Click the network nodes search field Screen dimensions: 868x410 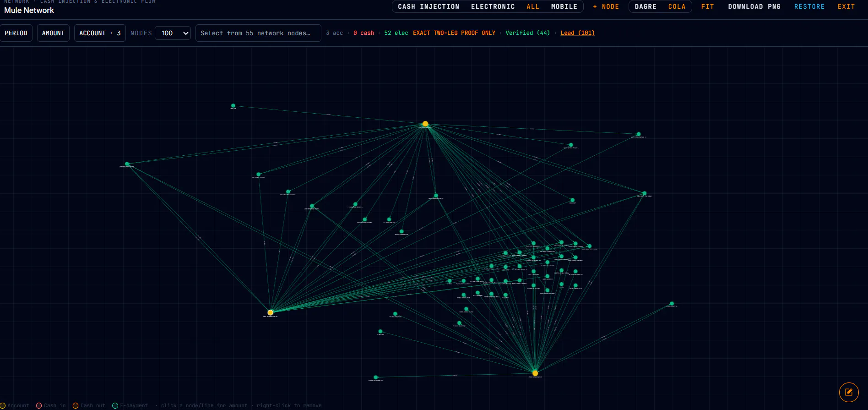[258, 33]
